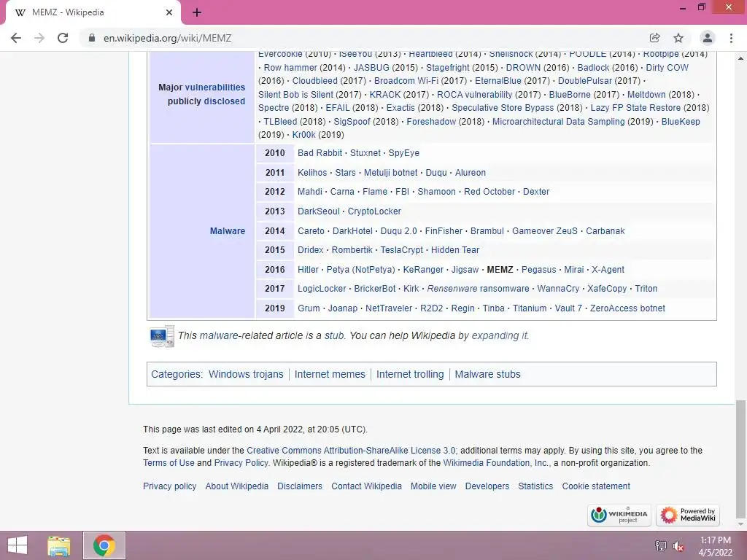Open the Bad Rabbit link
Viewport: 747px width, 560px height.
click(x=320, y=153)
